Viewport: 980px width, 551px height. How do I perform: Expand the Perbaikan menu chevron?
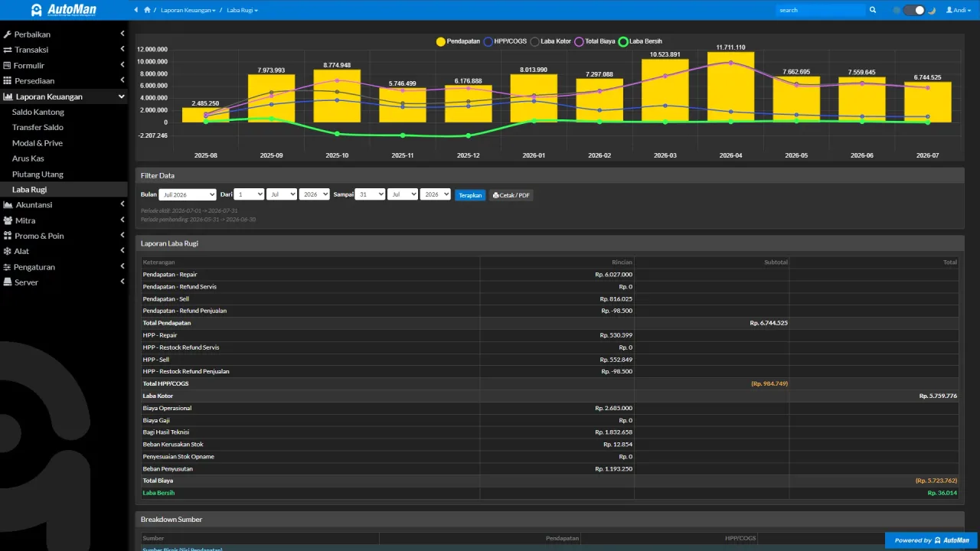122,34
